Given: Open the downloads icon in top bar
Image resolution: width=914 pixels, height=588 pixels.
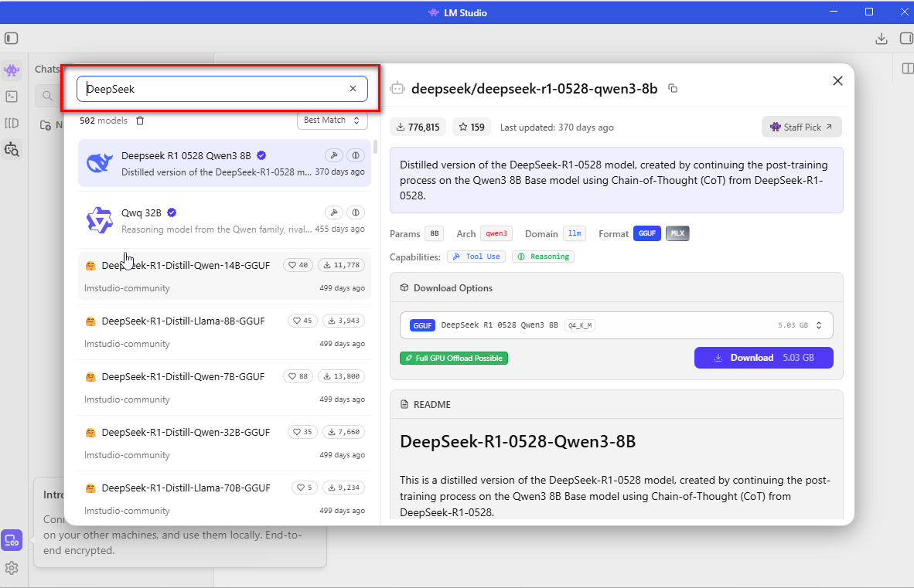Looking at the screenshot, I should (x=882, y=39).
